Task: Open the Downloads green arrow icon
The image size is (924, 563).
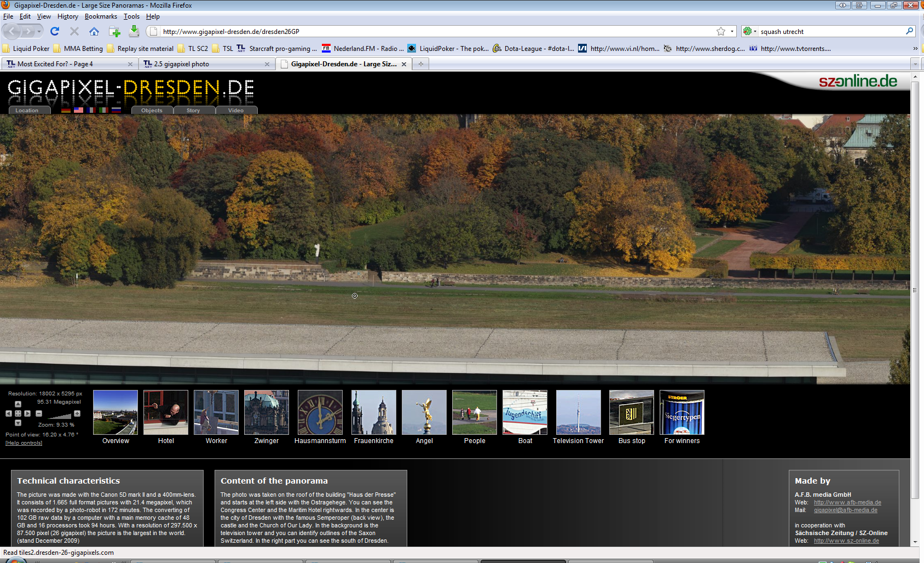Action: pos(134,31)
